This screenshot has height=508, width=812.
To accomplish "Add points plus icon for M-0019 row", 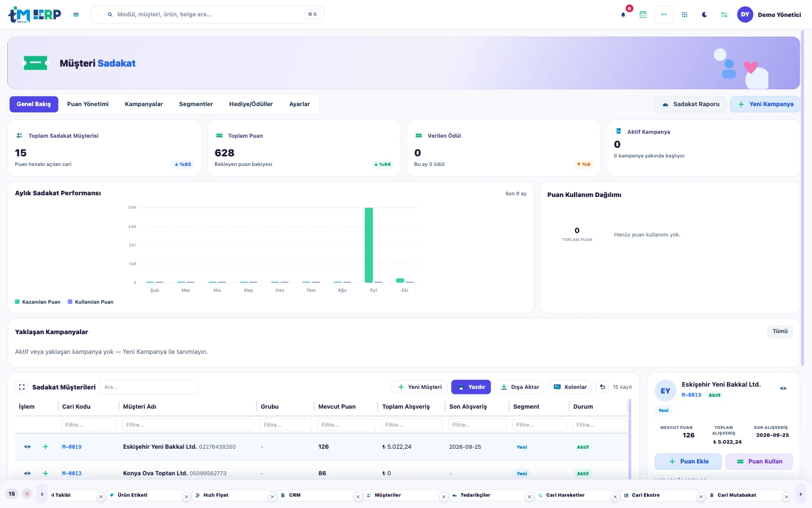I will (46, 447).
